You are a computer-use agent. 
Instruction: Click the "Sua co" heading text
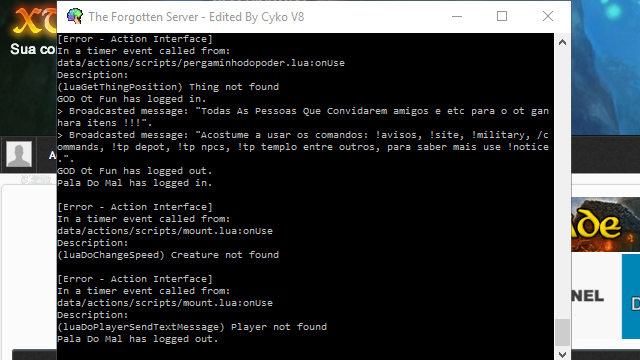[x=33, y=49]
